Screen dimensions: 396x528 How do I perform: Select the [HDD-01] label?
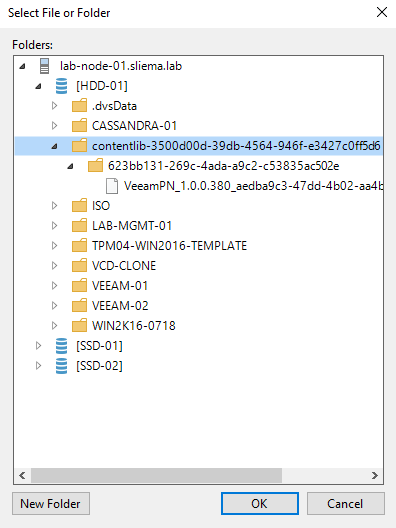coord(102,86)
